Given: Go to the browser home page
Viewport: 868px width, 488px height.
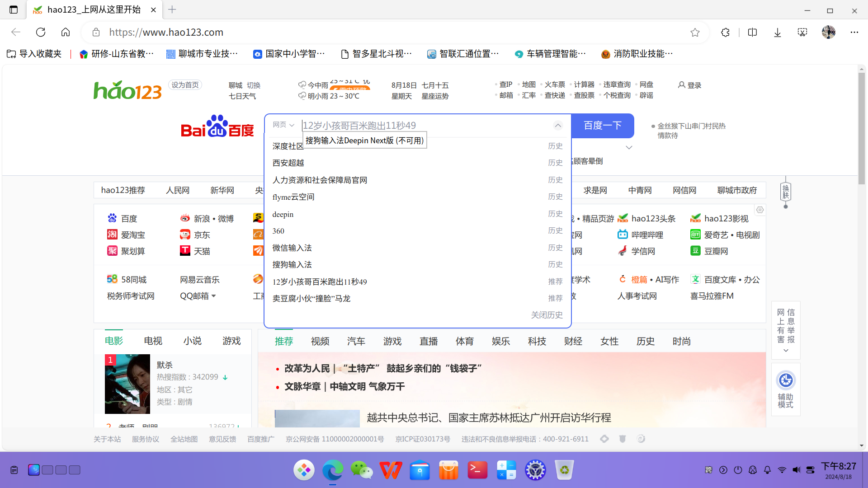Looking at the screenshot, I should click(66, 32).
